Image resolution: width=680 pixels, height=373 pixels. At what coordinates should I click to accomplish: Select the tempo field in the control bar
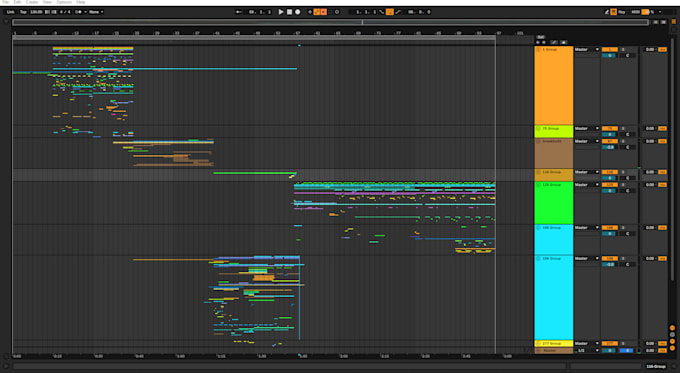point(36,12)
